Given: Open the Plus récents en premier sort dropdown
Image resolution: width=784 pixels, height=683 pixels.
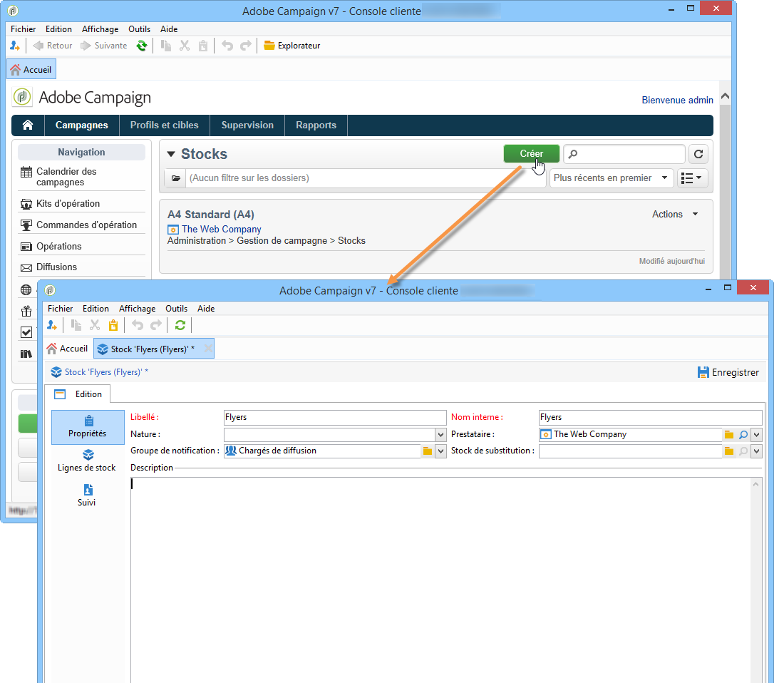Looking at the screenshot, I should 611,178.
